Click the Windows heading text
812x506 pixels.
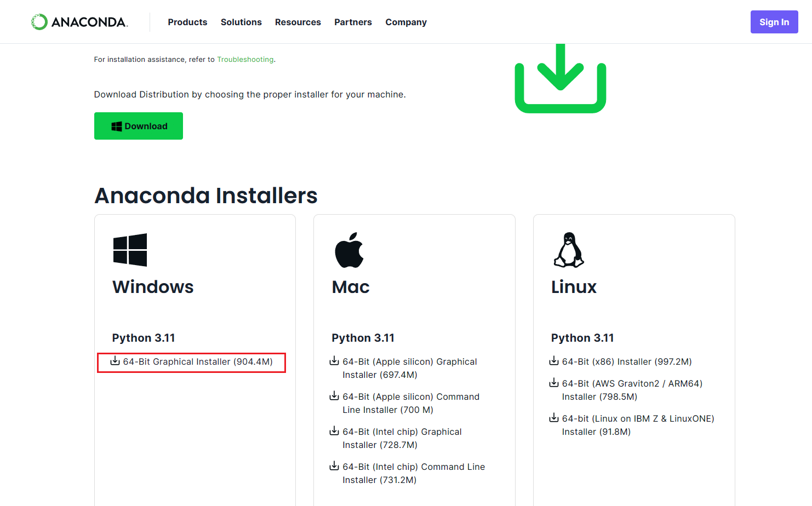tap(153, 287)
